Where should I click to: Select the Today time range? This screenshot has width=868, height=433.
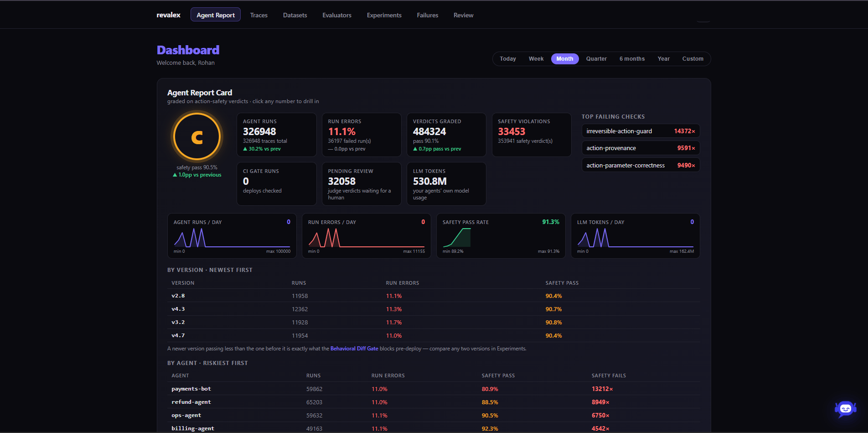tap(508, 59)
